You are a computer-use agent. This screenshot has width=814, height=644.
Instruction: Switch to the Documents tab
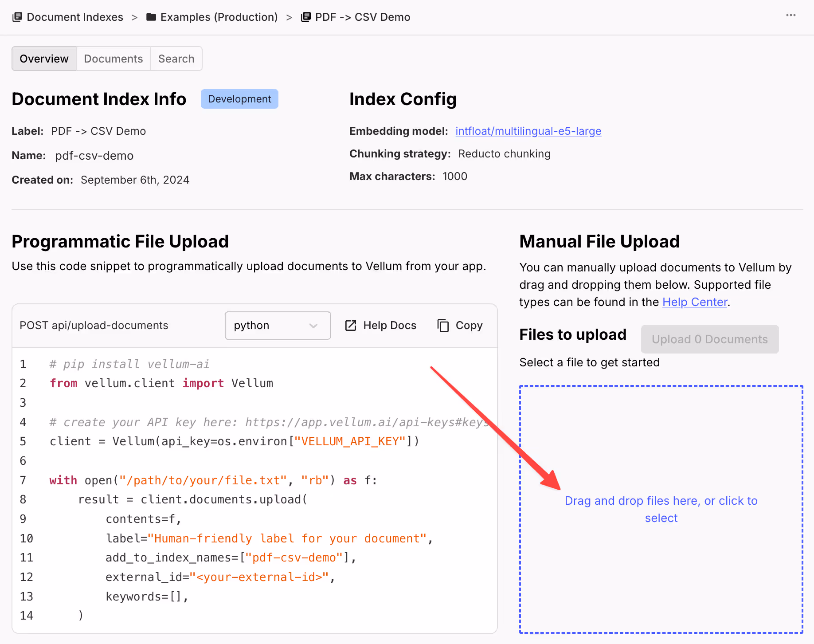(113, 59)
